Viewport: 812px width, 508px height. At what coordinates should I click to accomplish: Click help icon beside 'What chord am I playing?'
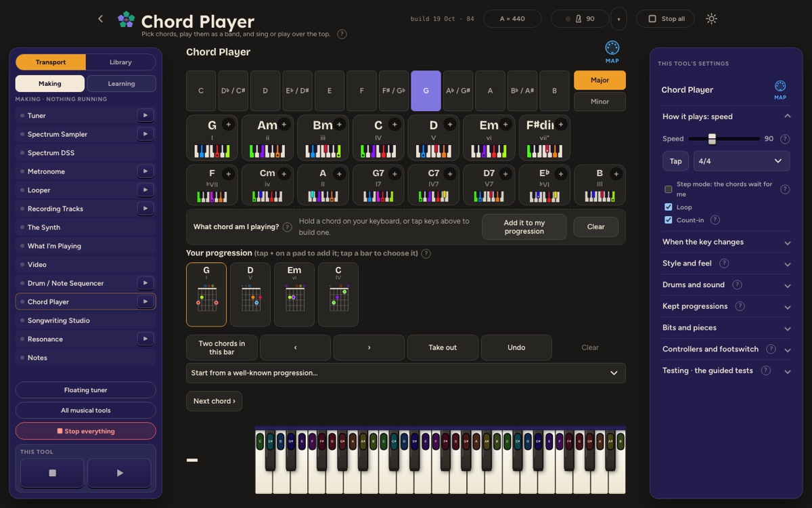287,227
